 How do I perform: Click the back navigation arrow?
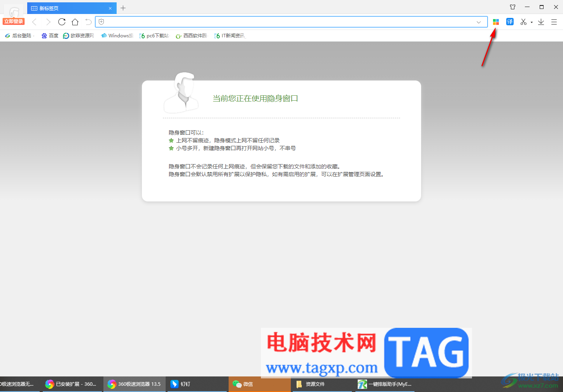pyautogui.click(x=34, y=22)
